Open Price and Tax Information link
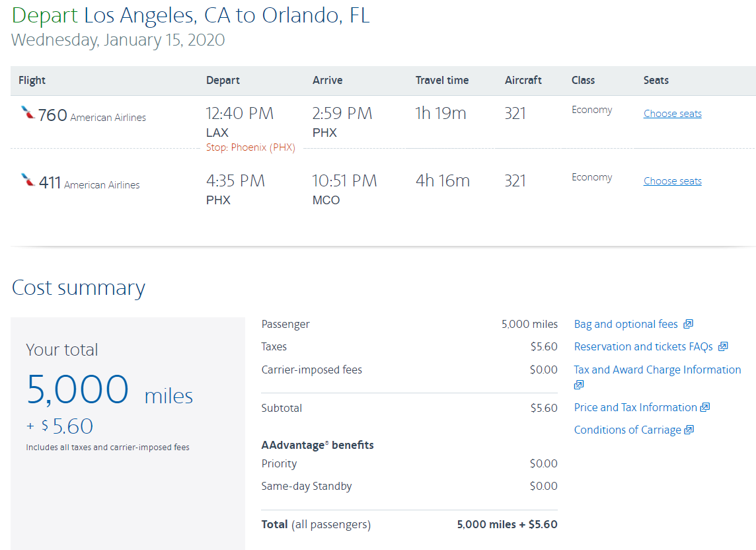The width and height of the screenshot is (756, 550). [x=636, y=408]
